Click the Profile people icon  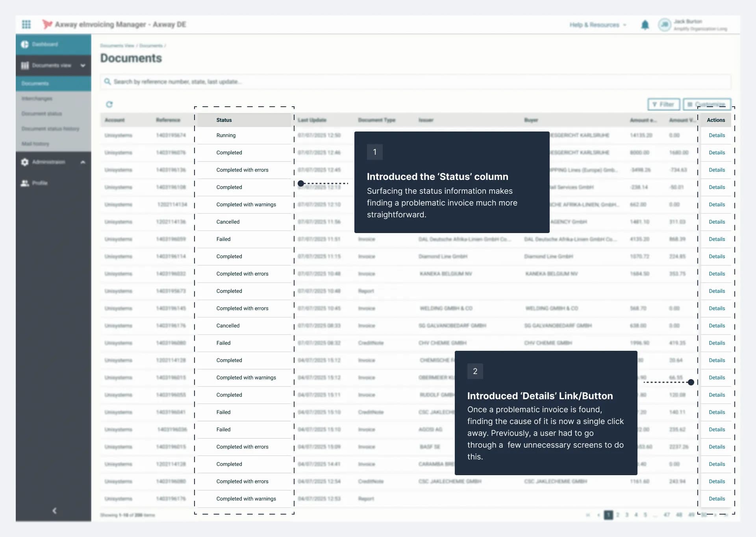[25, 183]
